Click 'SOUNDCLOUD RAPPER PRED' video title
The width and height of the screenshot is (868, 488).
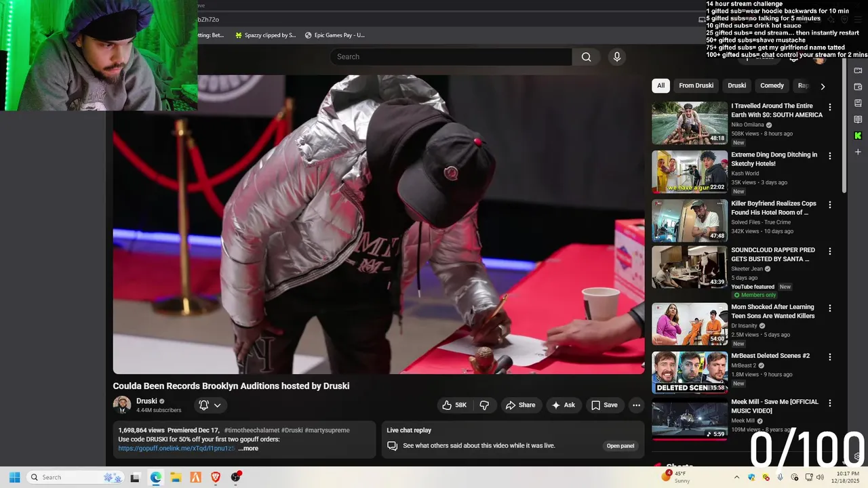pyautogui.click(x=773, y=255)
